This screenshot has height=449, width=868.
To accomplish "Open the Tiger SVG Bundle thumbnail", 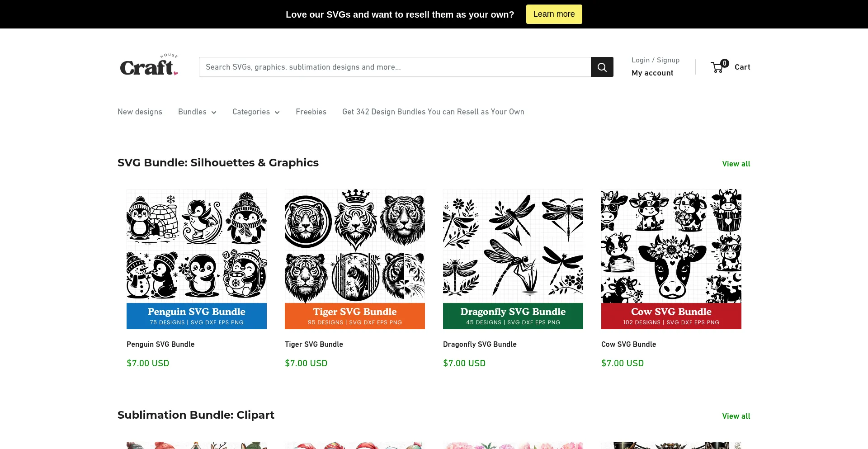I will coord(354,259).
